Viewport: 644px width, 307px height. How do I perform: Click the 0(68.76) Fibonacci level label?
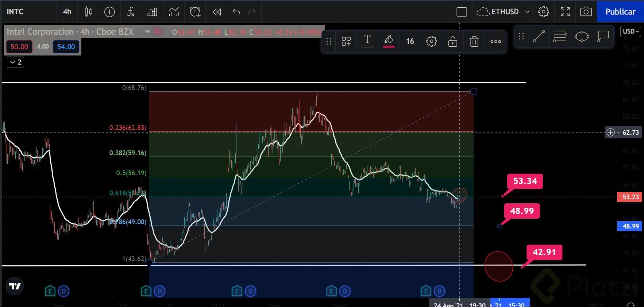[134, 88]
